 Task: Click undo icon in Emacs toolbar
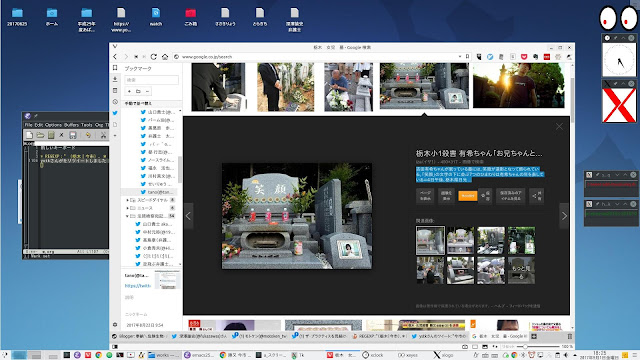[88, 135]
